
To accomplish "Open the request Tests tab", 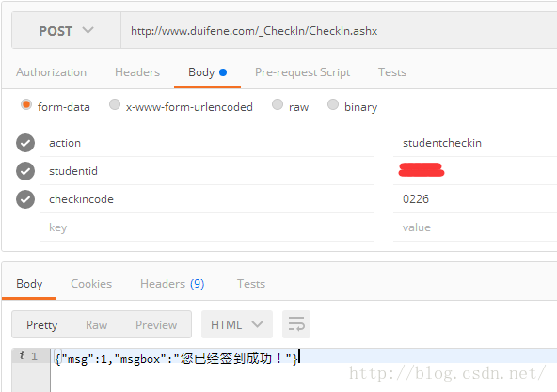I will coord(392,72).
